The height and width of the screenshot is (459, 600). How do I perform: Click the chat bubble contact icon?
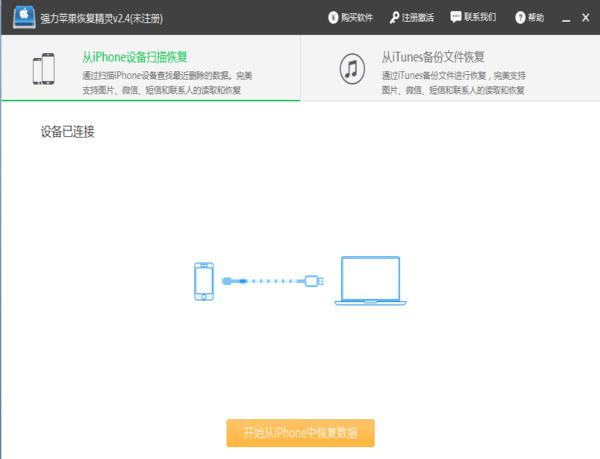coord(456,17)
